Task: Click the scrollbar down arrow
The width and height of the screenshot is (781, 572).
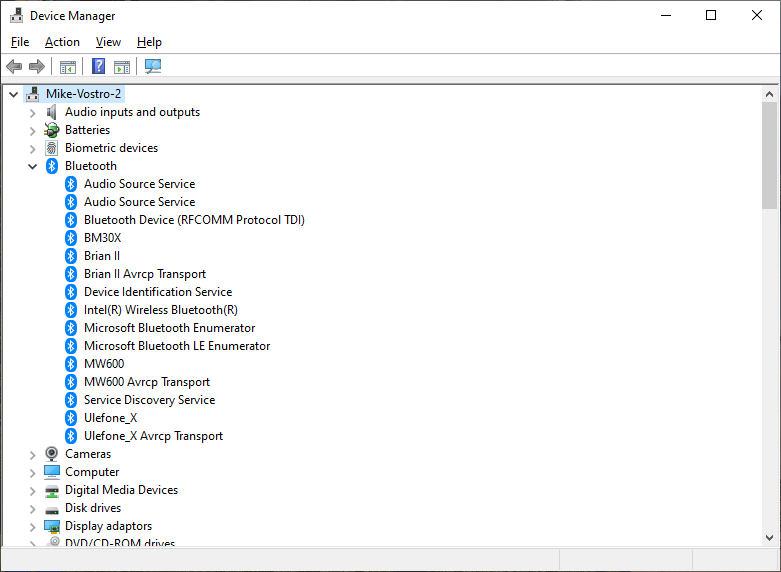Action: click(x=770, y=538)
